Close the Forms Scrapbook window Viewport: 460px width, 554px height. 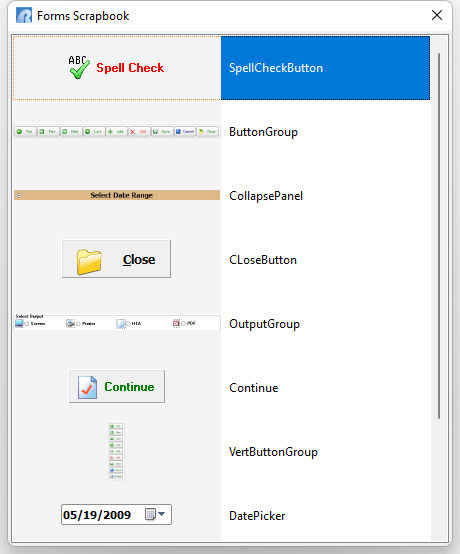click(437, 15)
